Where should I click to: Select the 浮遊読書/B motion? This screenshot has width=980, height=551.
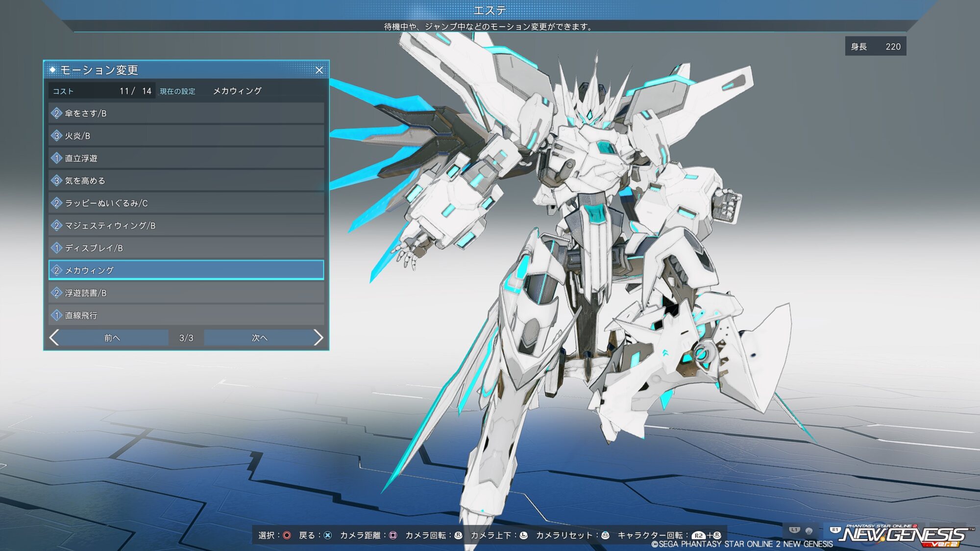coord(186,293)
